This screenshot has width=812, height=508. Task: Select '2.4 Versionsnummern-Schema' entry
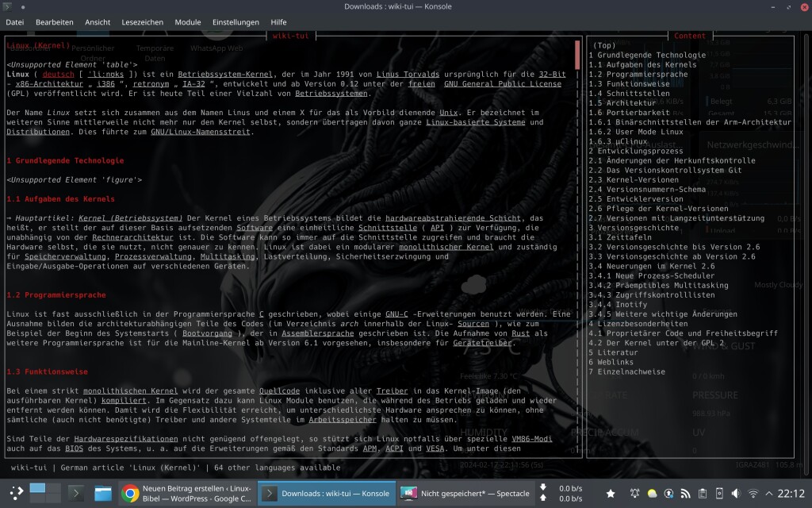point(647,189)
